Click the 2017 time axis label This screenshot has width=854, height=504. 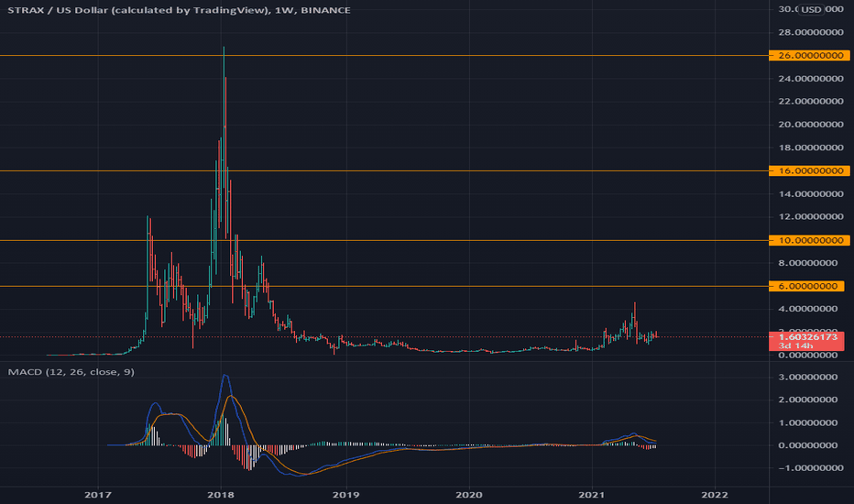coord(98,495)
